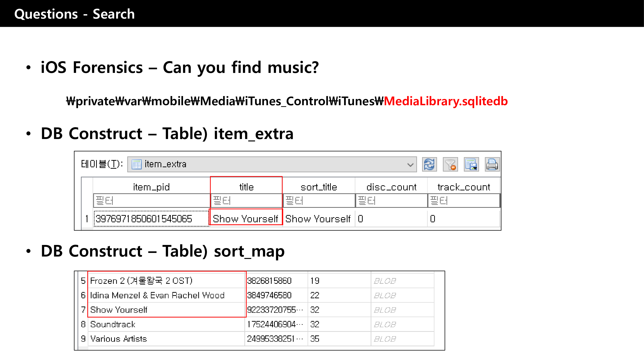The width and height of the screenshot is (644, 362).
Task: Click the disc_count column header
Action: click(x=391, y=187)
